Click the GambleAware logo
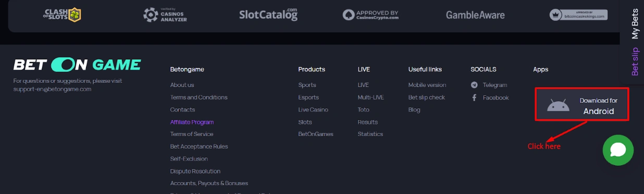Image resolution: width=644 pixels, height=194 pixels. pos(475,15)
